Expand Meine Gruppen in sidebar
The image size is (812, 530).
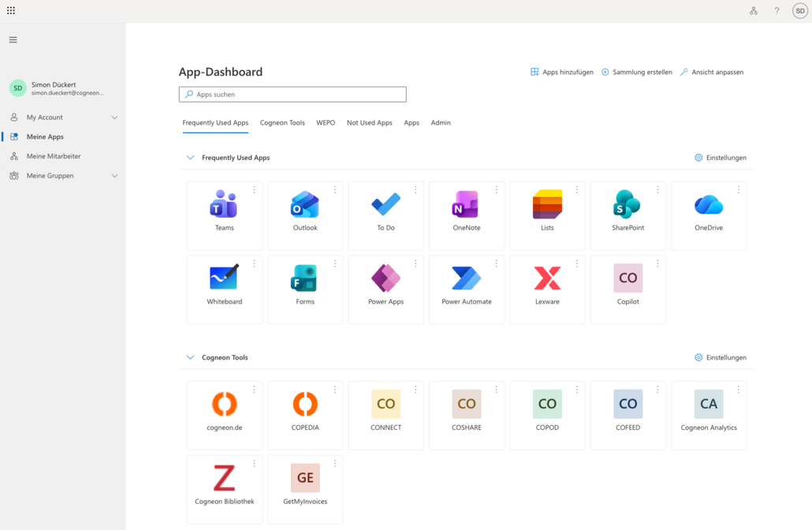pos(114,176)
